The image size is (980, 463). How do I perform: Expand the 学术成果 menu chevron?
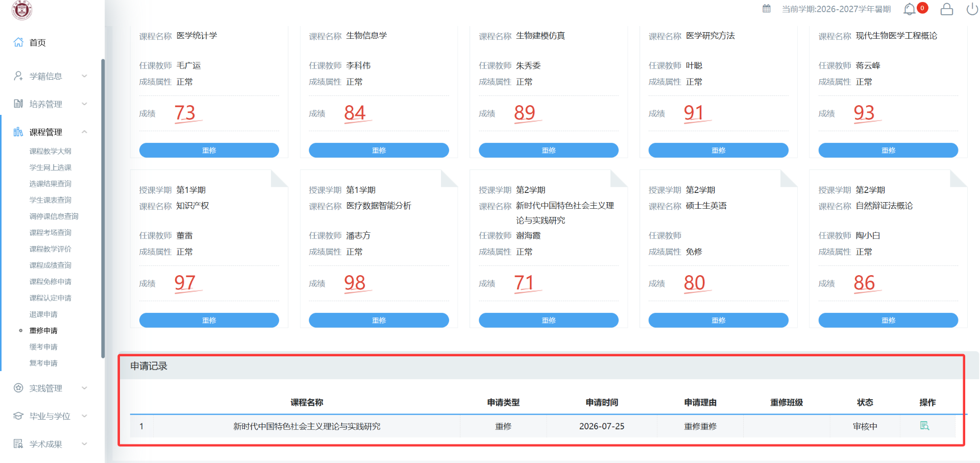85,444
